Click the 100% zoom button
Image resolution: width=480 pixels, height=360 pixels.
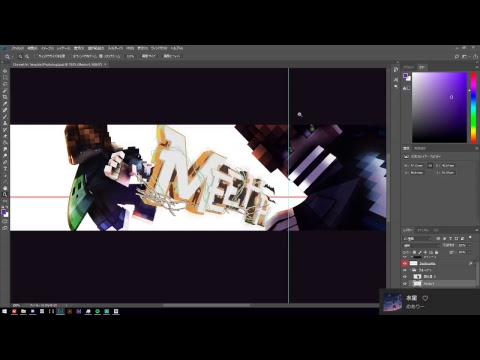131,56
